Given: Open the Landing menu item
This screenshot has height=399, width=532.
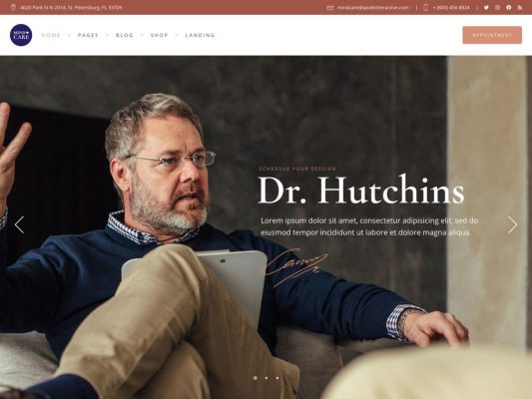Looking at the screenshot, I should (201, 35).
